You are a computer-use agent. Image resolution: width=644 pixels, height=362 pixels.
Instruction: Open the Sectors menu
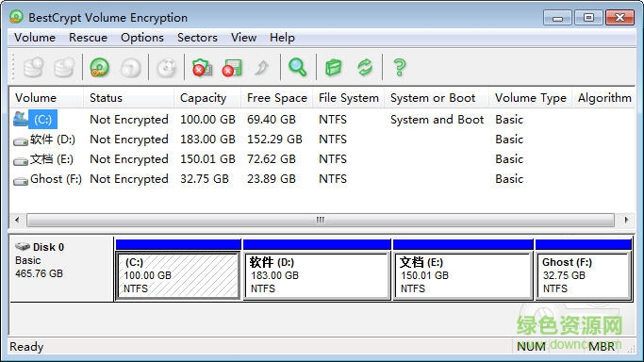point(197,38)
